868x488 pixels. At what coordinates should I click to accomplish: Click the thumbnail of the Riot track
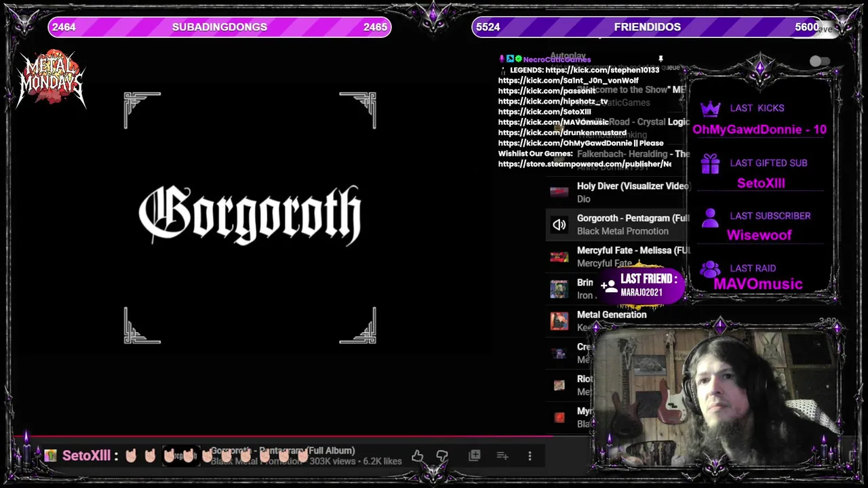pyautogui.click(x=559, y=386)
